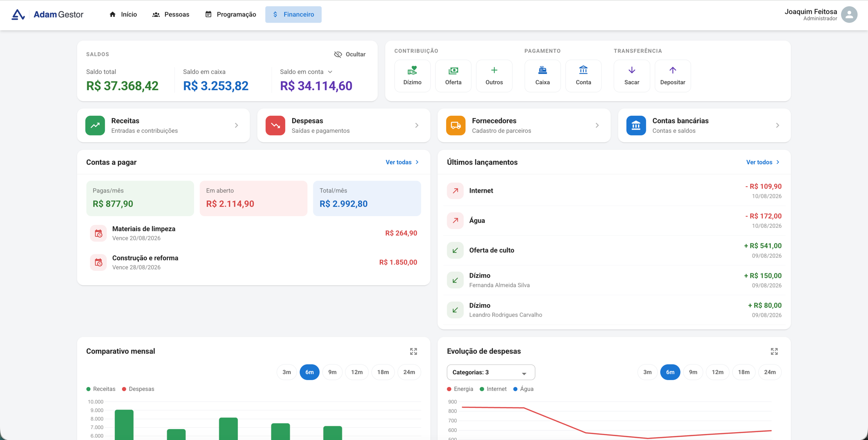Toggle Internet series in expenses chart legend
Viewport: 868px width, 440px height.
(493, 389)
